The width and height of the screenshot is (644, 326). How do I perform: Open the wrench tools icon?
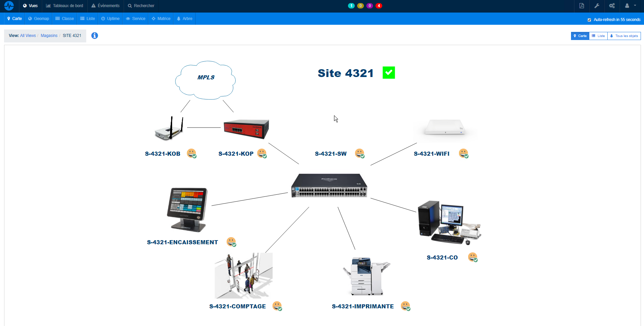point(597,6)
